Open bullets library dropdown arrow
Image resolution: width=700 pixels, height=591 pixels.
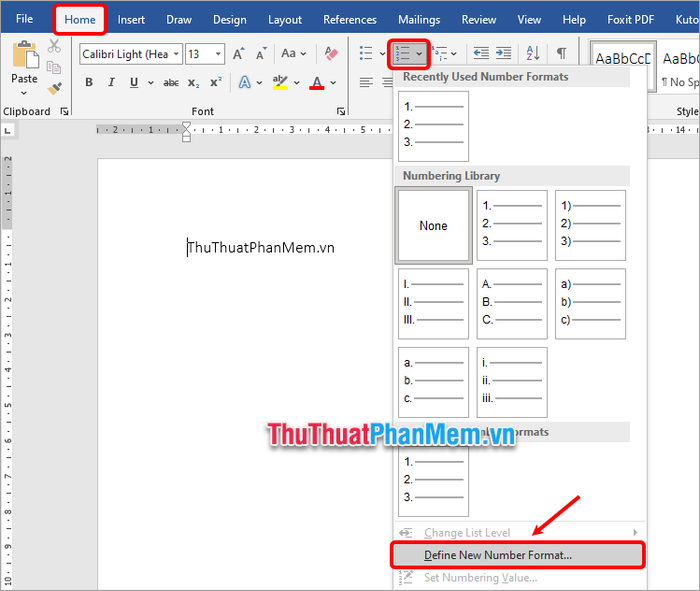click(383, 54)
